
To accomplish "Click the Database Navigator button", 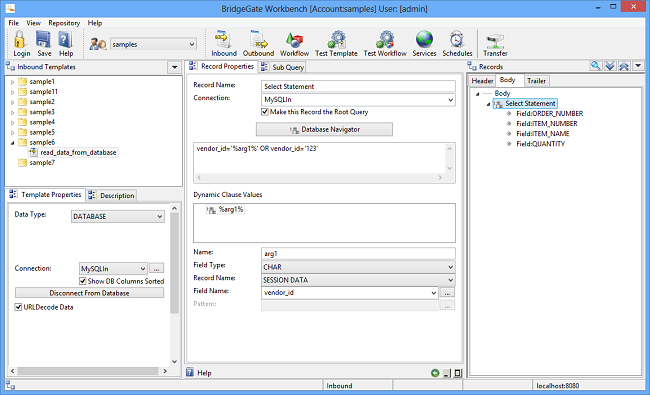I will (324, 129).
